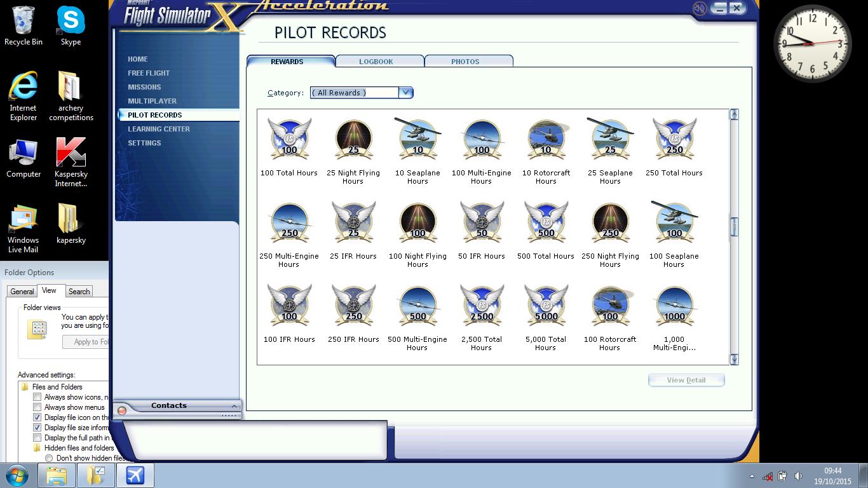
Task: Click the rewards list scroll-up arrow
Action: point(734,114)
